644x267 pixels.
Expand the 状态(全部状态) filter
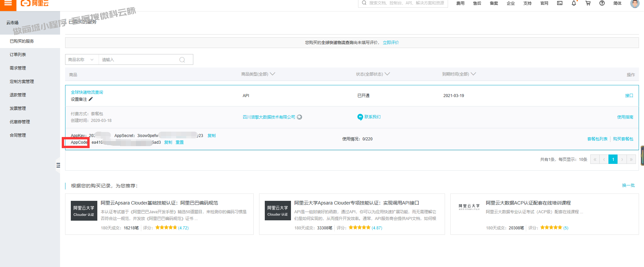(x=373, y=74)
